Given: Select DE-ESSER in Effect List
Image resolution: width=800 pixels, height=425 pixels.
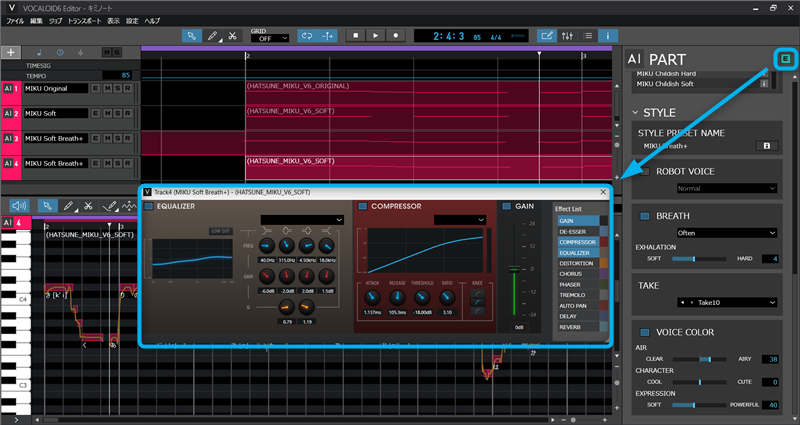Looking at the screenshot, I should 579,232.
